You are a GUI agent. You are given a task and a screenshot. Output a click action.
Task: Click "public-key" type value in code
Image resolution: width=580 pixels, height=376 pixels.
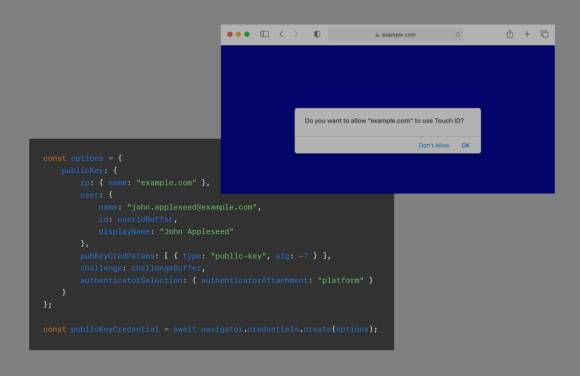(x=240, y=256)
